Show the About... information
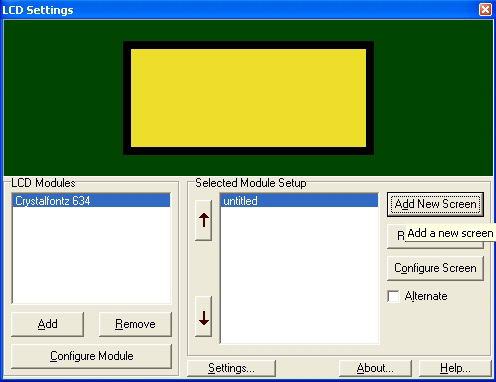The height and width of the screenshot is (382, 496). pyautogui.click(x=375, y=368)
